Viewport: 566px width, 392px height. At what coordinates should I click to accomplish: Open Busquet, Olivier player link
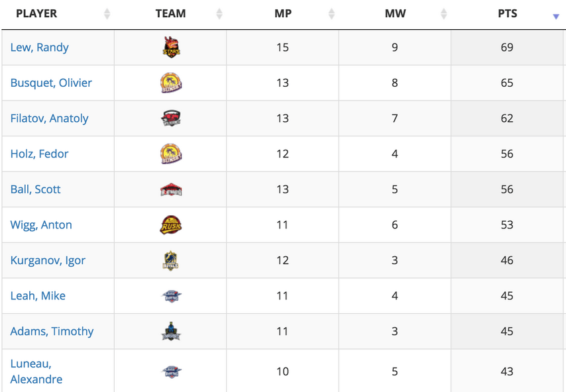point(51,83)
